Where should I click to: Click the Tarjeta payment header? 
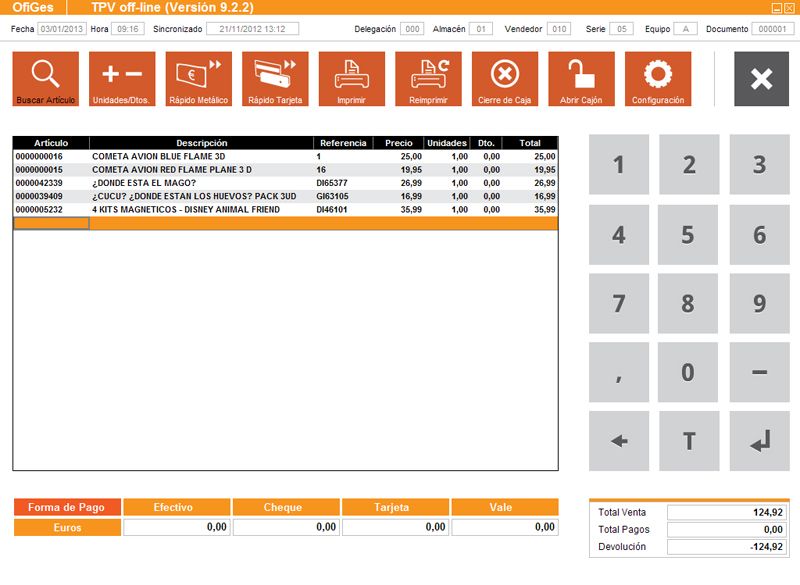tap(395, 507)
